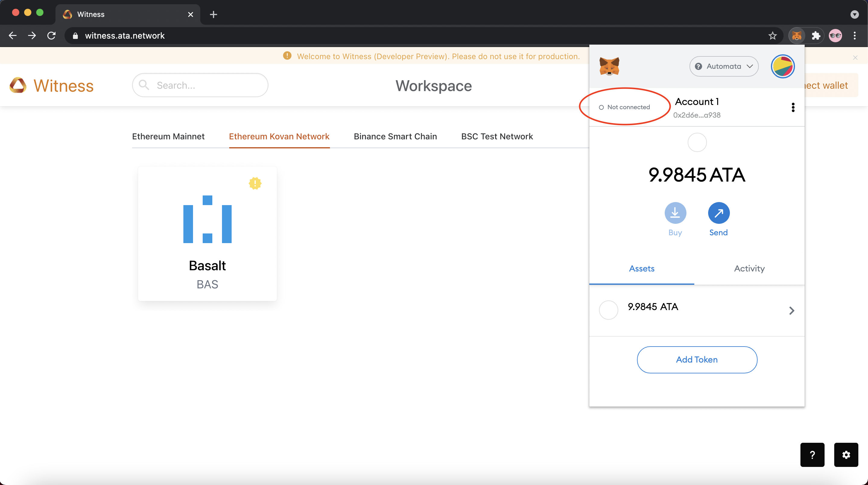Viewport: 868px width, 485px height.
Task: Click the Send arrow icon
Action: coord(718,213)
